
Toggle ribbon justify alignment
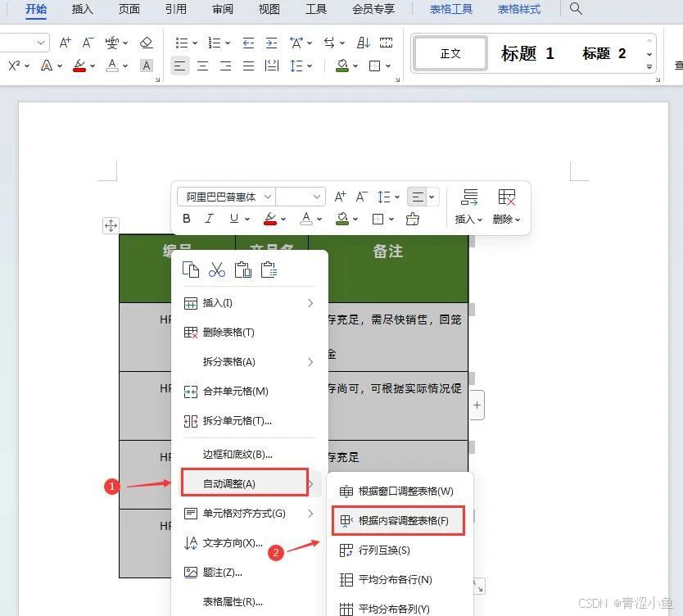(x=249, y=66)
